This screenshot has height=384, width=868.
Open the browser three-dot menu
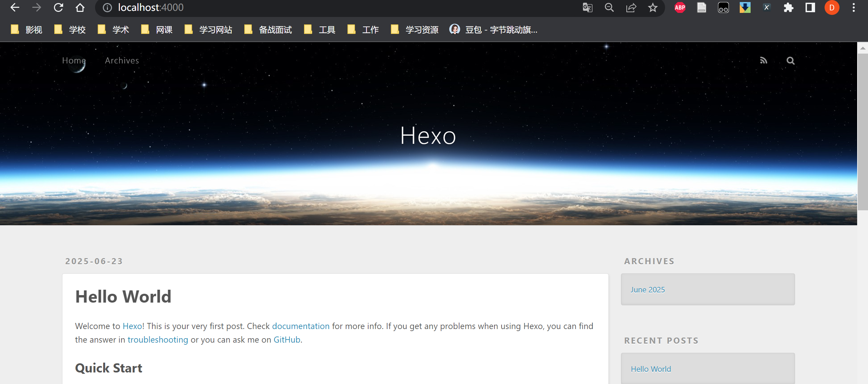[853, 7]
